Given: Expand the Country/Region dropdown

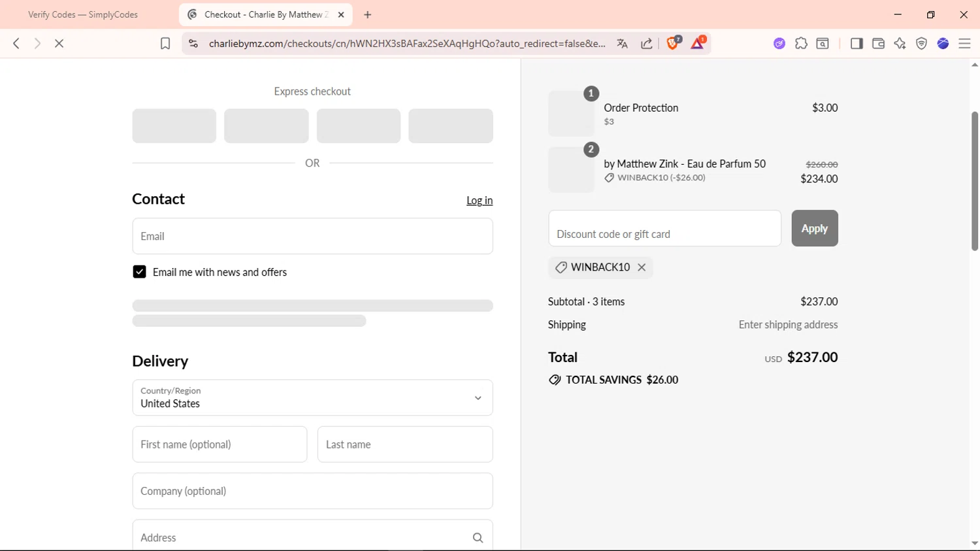Looking at the screenshot, I should 312,397.
